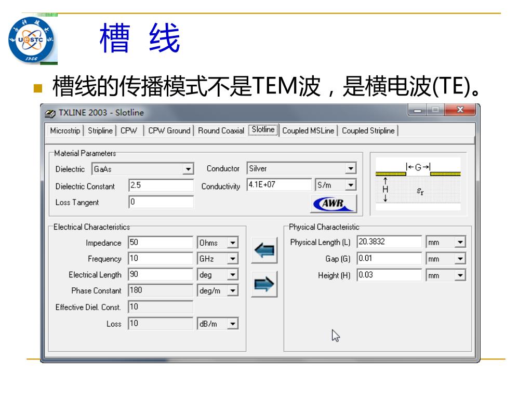Click the "Conductor" field label
The width and height of the screenshot is (532, 399).
tap(223, 169)
